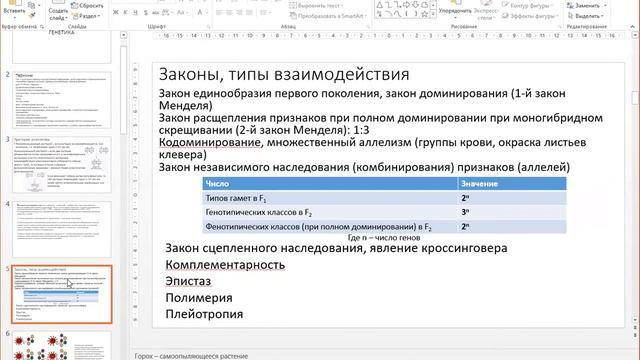Open the Section (Раздел) dropdown
The width and height of the screenshot is (640, 360).
tap(86, 16)
